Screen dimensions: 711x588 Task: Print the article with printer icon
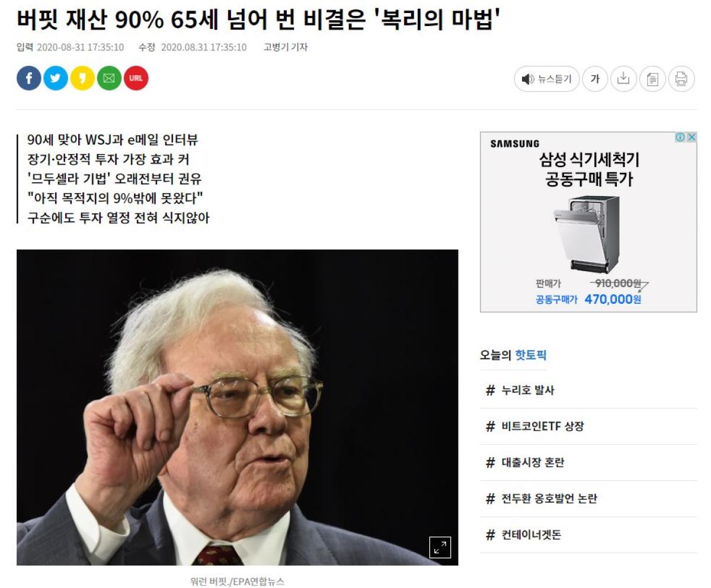point(681,79)
